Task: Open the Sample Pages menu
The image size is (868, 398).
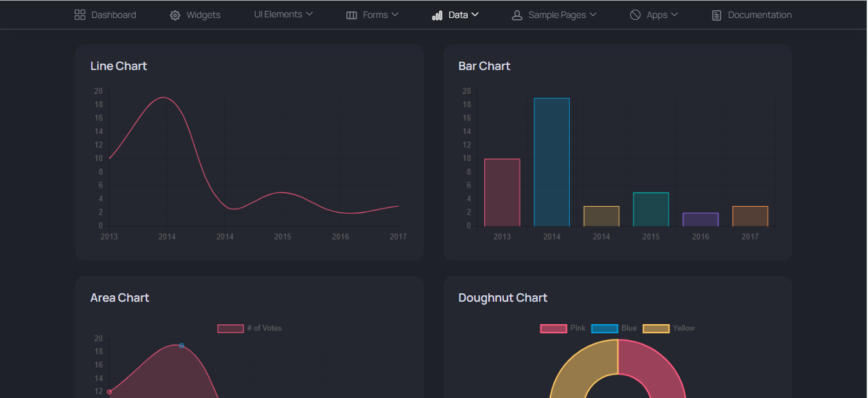Action: 554,15
